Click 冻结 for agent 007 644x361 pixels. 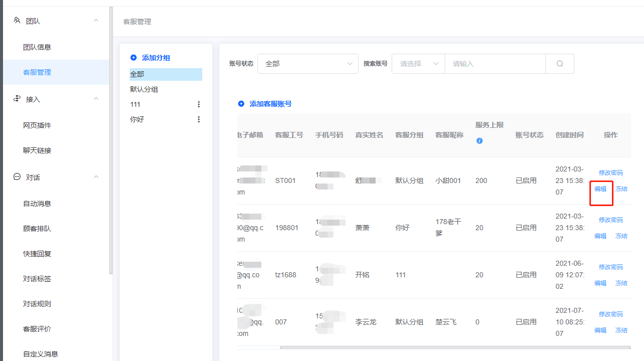pos(621,330)
